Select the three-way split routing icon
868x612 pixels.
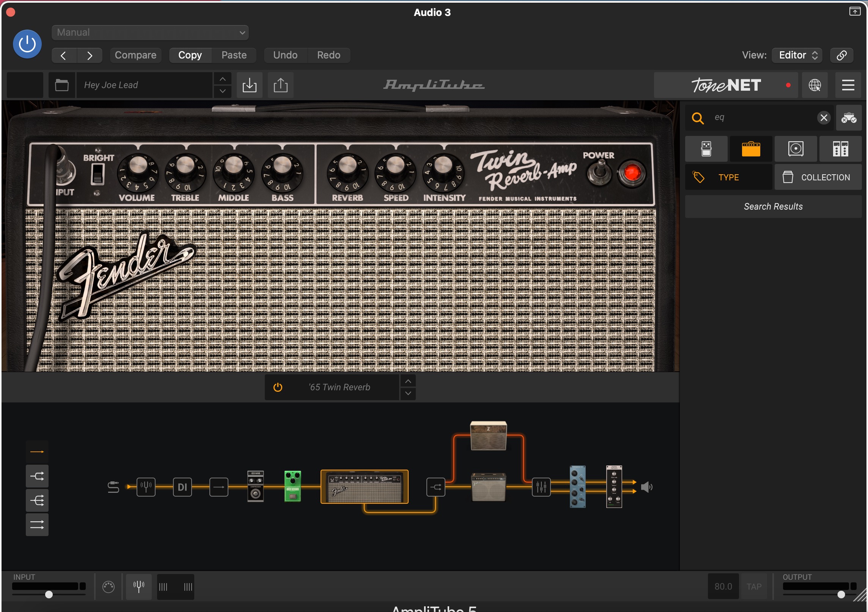[37, 500]
